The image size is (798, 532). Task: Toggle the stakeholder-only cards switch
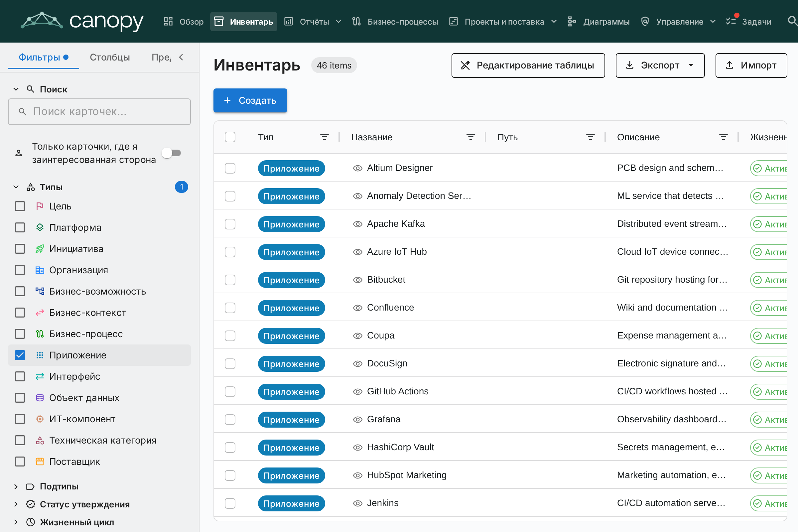click(172, 153)
